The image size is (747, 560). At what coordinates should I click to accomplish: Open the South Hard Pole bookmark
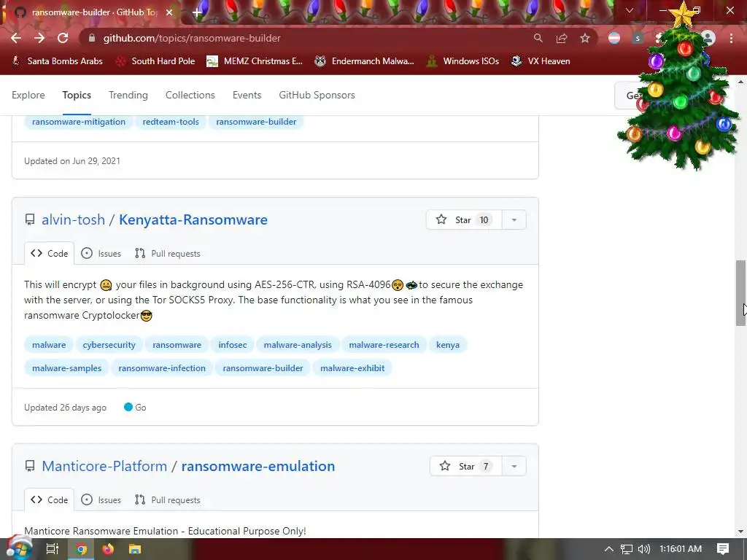(155, 61)
